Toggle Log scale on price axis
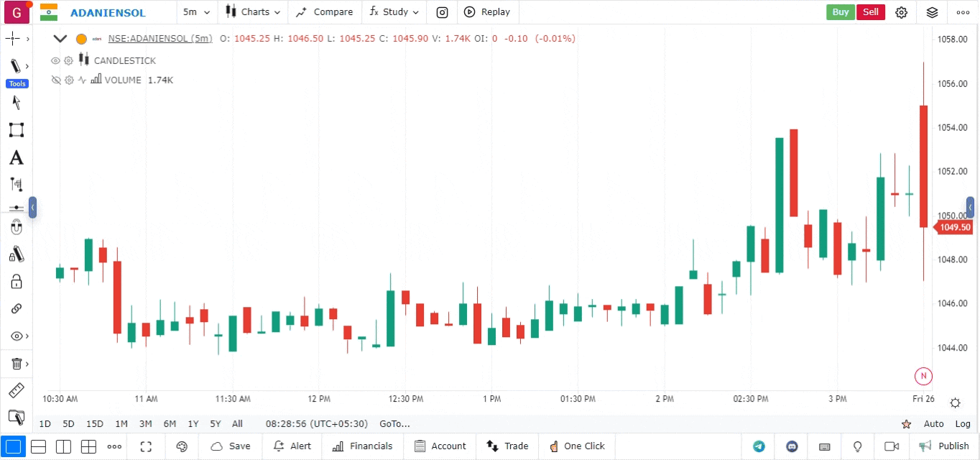 click(x=962, y=424)
